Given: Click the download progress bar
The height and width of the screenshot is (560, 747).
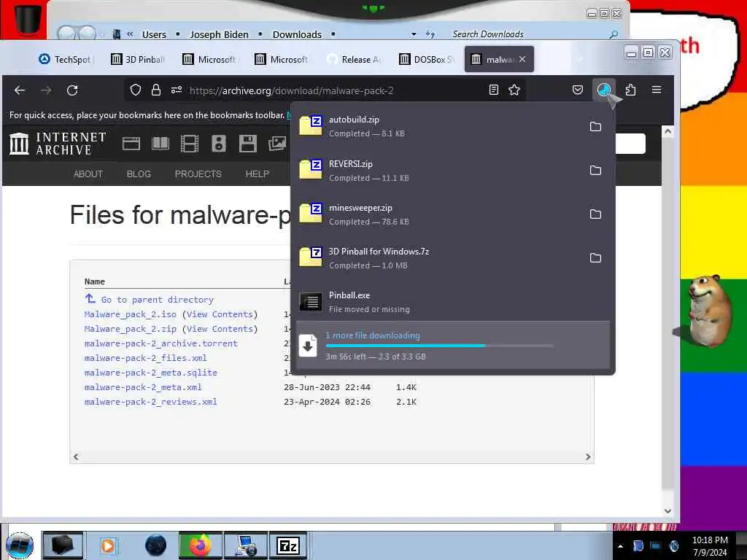Looking at the screenshot, I should (439, 346).
